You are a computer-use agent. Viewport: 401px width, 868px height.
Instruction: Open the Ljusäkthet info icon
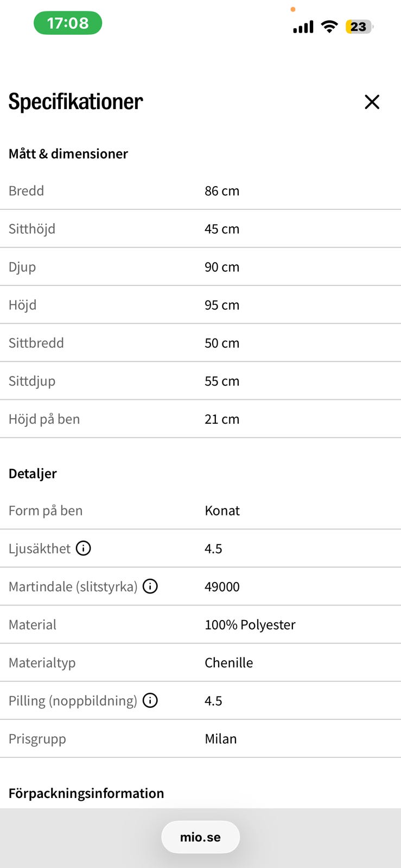(x=84, y=548)
